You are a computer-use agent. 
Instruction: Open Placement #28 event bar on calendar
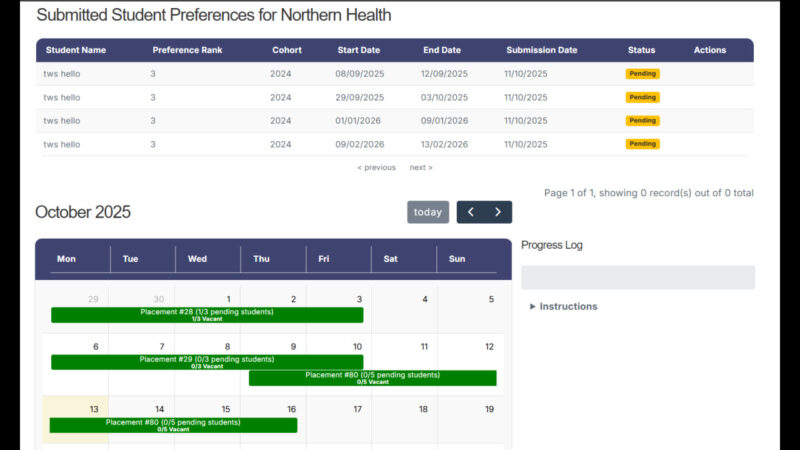tap(207, 315)
